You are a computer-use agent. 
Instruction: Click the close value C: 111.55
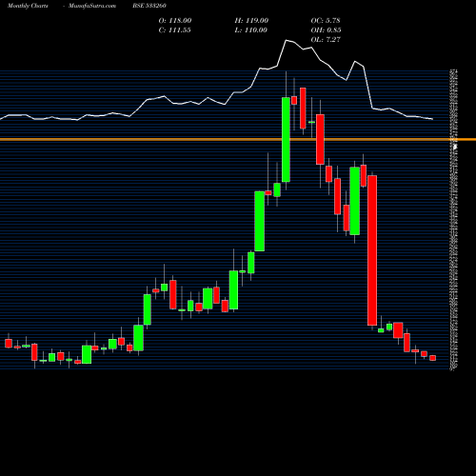(x=174, y=30)
